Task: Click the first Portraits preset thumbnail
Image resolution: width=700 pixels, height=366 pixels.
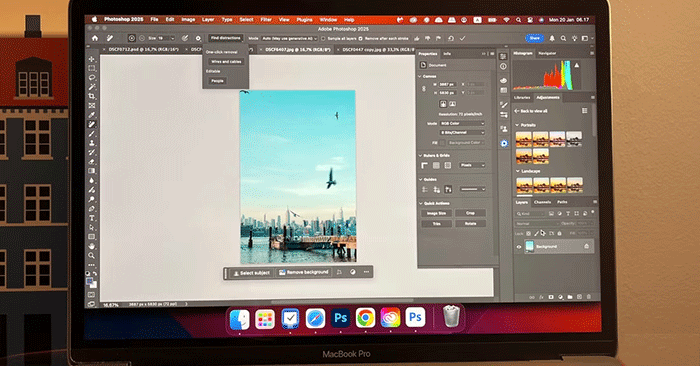Action: [524, 139]
